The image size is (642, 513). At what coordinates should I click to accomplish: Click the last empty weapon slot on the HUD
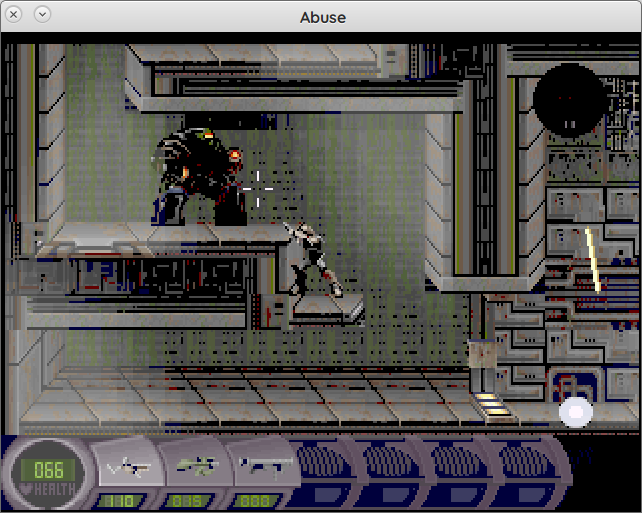[x=528, y=463]
